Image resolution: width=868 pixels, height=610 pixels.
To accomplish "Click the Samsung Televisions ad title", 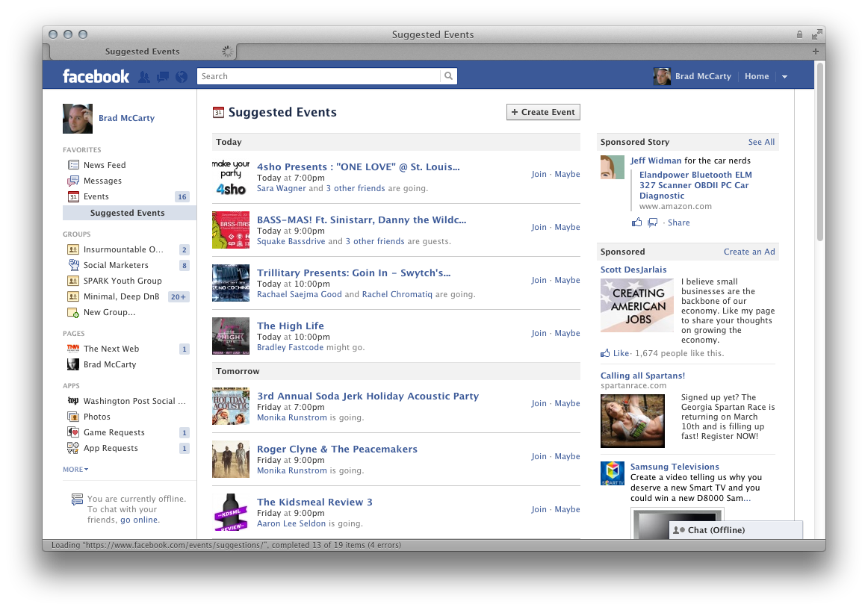I will tap(675, 467).
